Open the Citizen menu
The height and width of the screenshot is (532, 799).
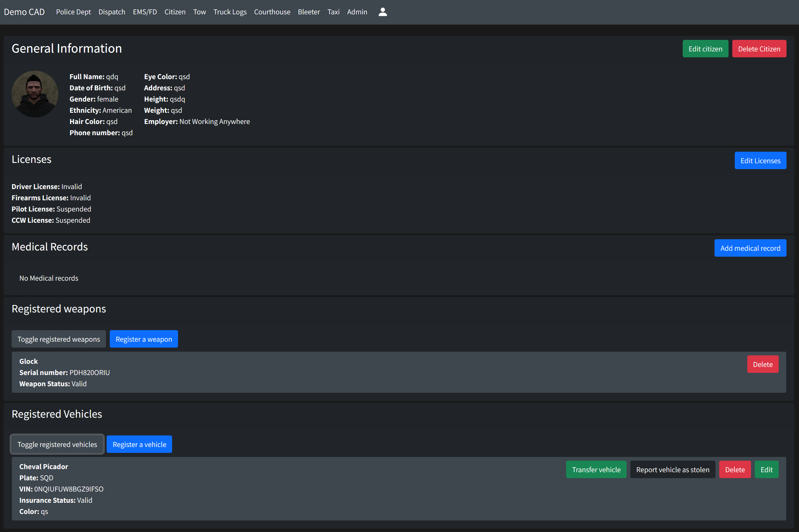point(175,12)
